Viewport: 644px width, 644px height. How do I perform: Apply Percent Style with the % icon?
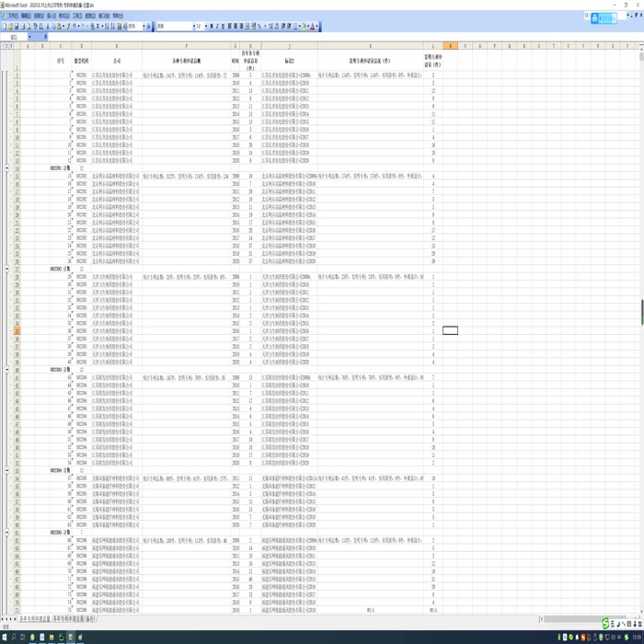click(x=259, y=27)
